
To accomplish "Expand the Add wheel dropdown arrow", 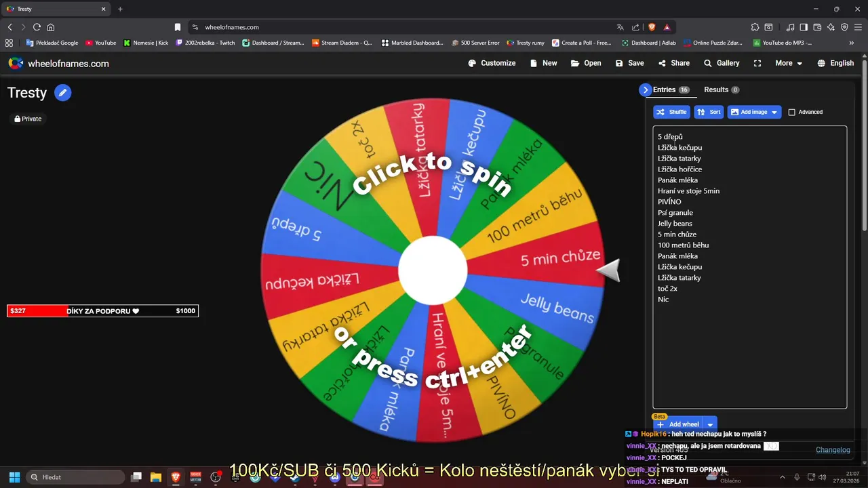I will click(710, 424).
